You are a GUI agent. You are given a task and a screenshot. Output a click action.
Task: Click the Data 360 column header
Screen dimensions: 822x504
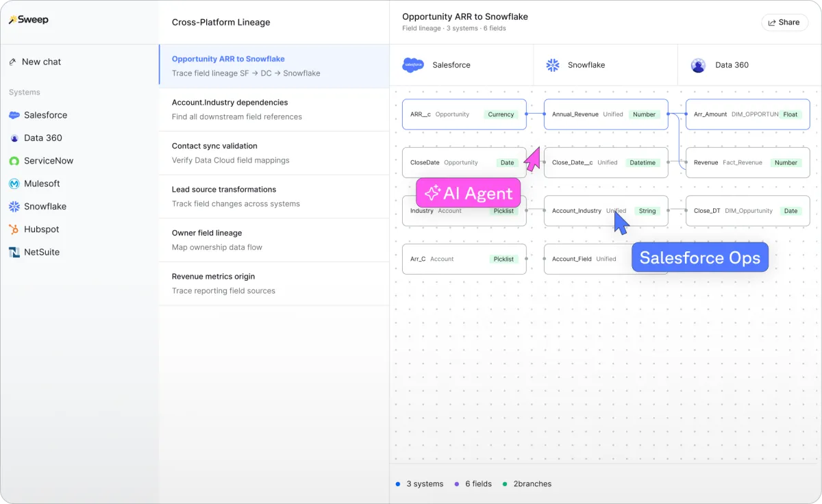731,65
